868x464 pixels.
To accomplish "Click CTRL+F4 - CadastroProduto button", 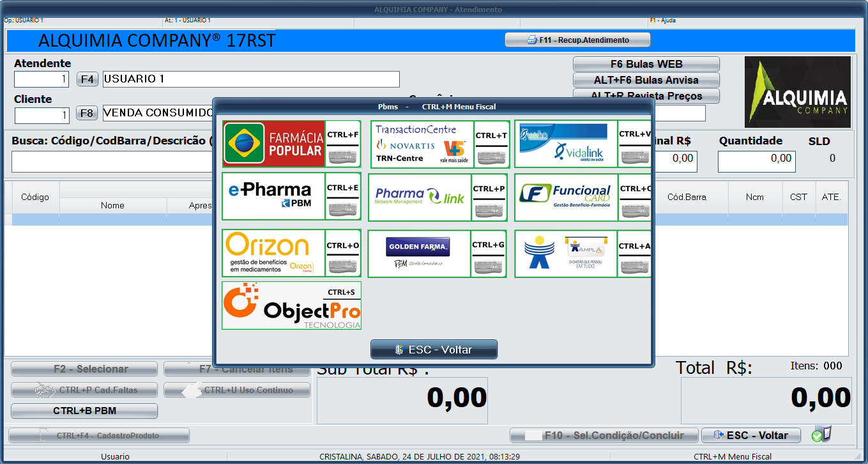I will (99, 435).
